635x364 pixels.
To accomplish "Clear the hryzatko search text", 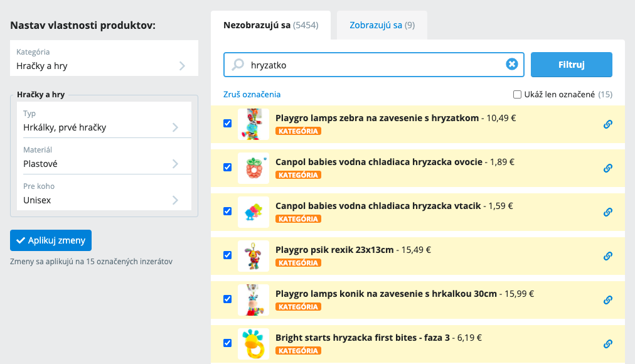I will pyautogui.click(x=512, y=64).
